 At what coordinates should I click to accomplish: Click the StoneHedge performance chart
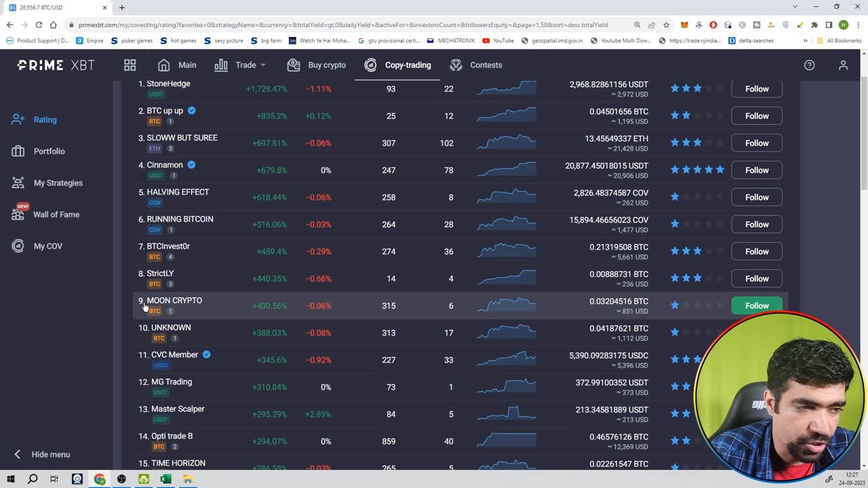tap(506, 89)
